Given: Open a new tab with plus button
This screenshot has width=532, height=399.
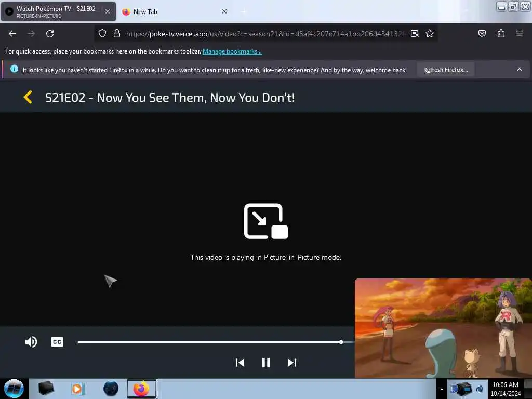Looking at the screenshot, I should tap(244, 11).
